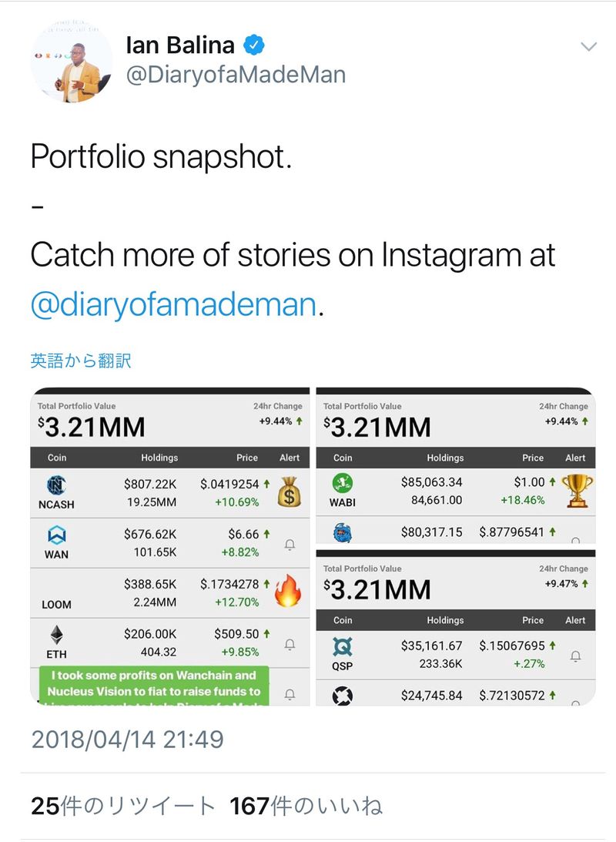Click the trophy icon beside WABI
The width and height of the screenshot is (616, 842).
pos(575,490)
